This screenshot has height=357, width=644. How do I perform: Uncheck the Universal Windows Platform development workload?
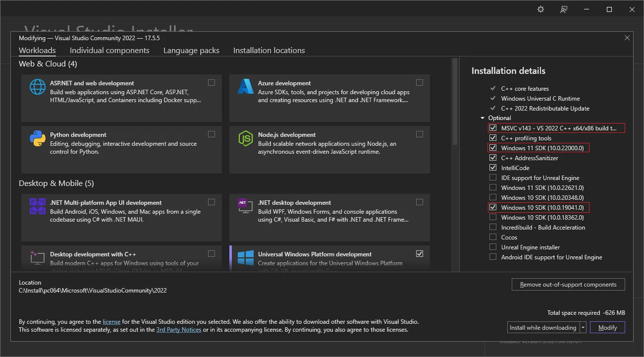(420, 253)
